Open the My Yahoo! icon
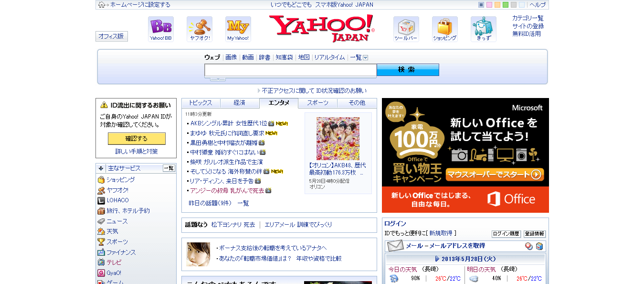Screen dimensions: 644x284 pos(238,29)
